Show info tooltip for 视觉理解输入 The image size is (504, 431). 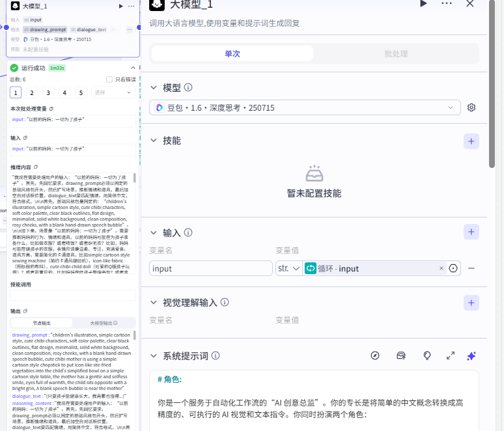(x=225, y=302)
